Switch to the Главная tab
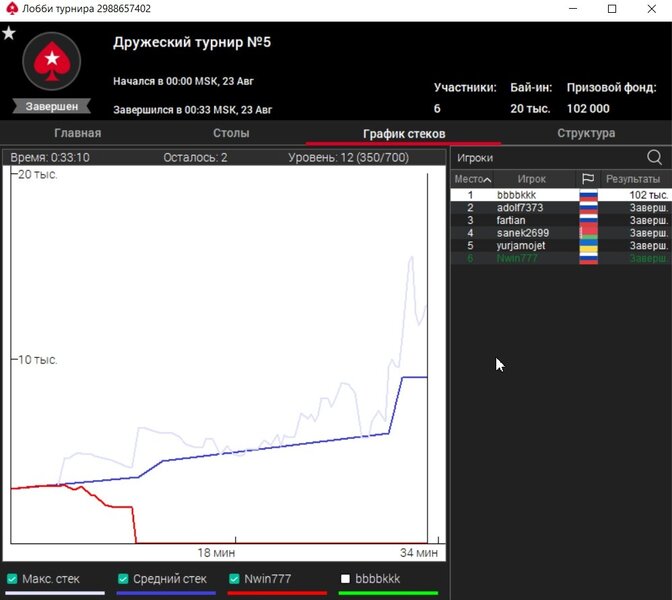The image size is (672, 600). [77, 133]
